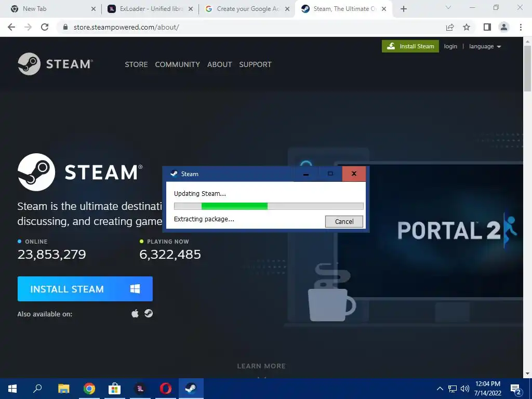Screen dimensions: 532x399
Task: Open the SUPPORT page
Action: 255,64
